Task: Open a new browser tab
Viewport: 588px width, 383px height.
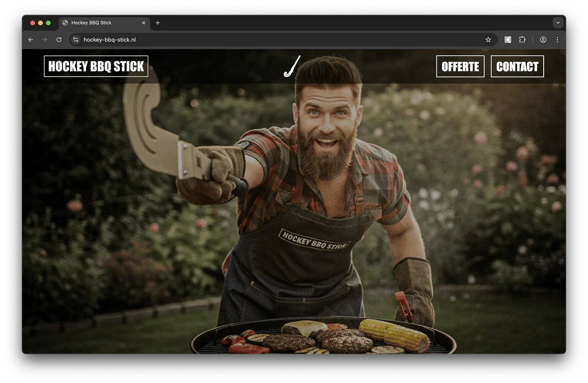Action: pyautogui.click(x=158, y=23)
